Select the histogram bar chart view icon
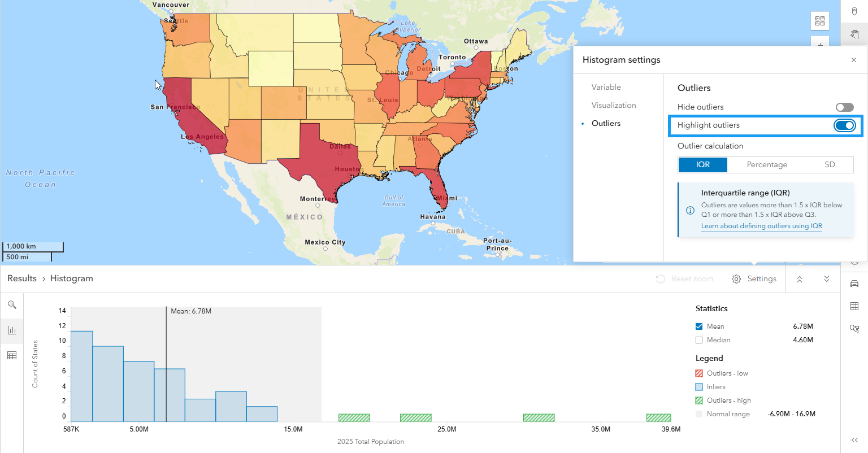The width and height of the screenshot is (868, 453). [x=12, y=330]
